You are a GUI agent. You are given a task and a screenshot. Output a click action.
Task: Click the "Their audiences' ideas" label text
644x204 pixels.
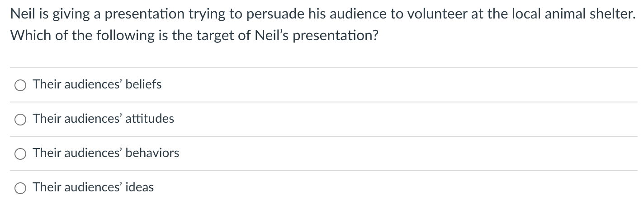(x=93, y=187)
